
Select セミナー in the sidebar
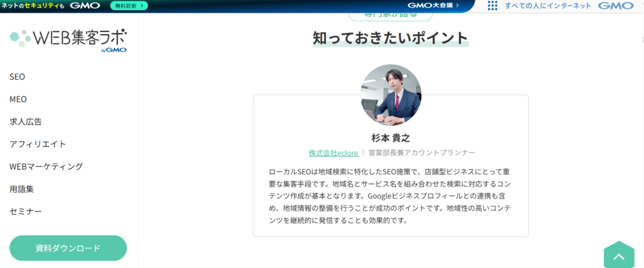(x=26, y=211)
